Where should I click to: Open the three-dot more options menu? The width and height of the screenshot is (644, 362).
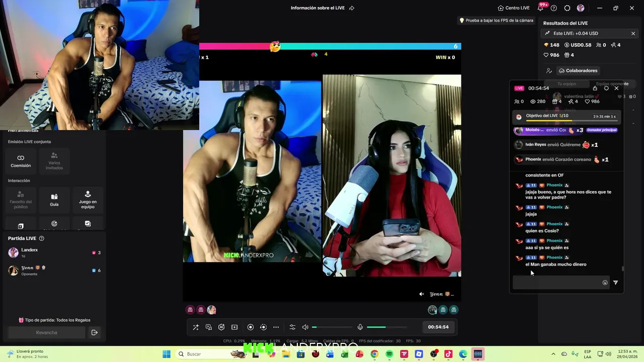[x=276, y=327]
